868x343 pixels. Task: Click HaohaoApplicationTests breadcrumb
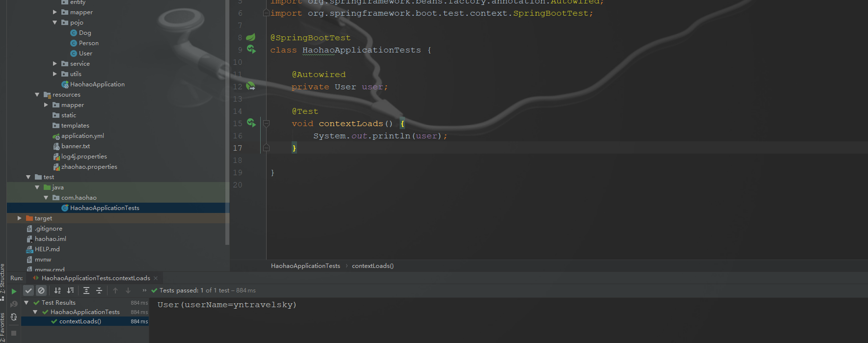coord(305,266)
